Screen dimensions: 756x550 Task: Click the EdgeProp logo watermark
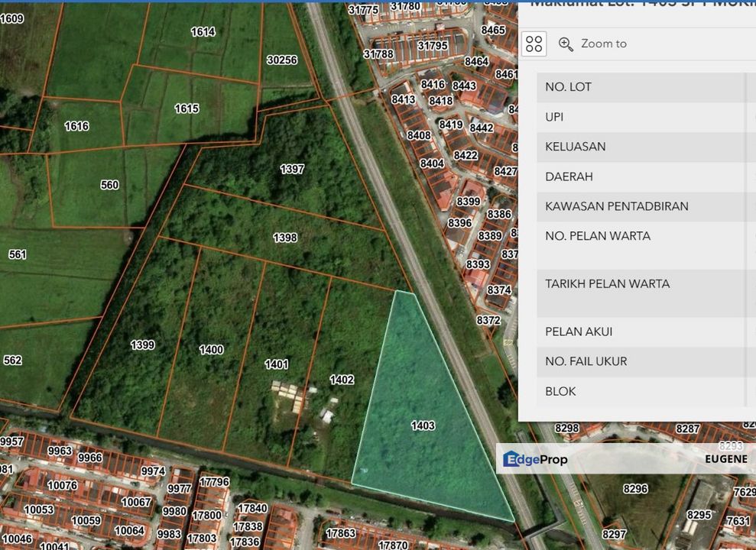[535, 459]
